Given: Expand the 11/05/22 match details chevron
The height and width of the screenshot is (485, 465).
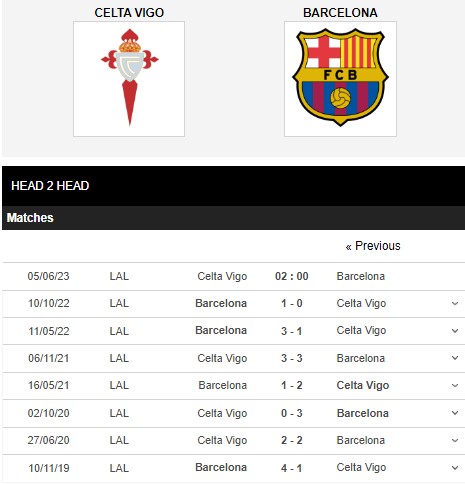Looking at the screenshot, I should click(x=455, y=331).
